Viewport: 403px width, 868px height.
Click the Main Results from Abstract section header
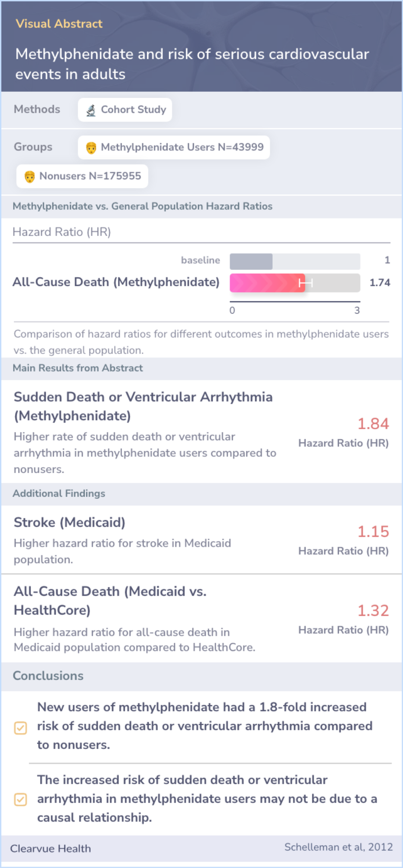[x=78, y=368]
